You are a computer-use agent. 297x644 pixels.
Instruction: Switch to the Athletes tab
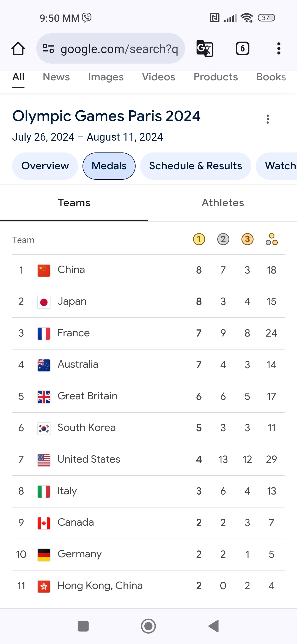pos(223,203)
